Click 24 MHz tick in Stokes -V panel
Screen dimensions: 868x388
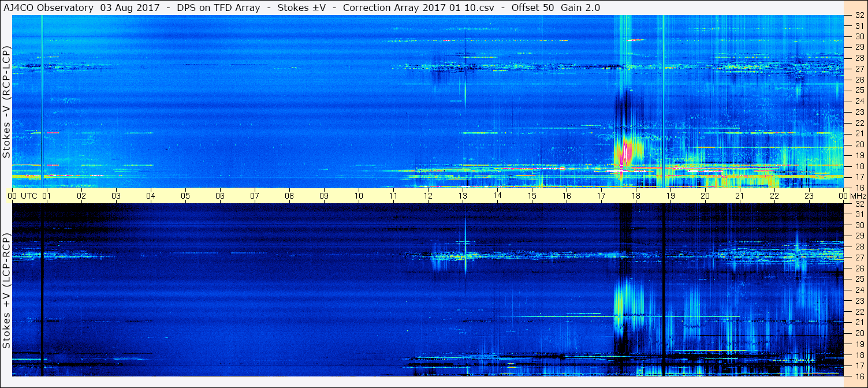click(859, 101)
